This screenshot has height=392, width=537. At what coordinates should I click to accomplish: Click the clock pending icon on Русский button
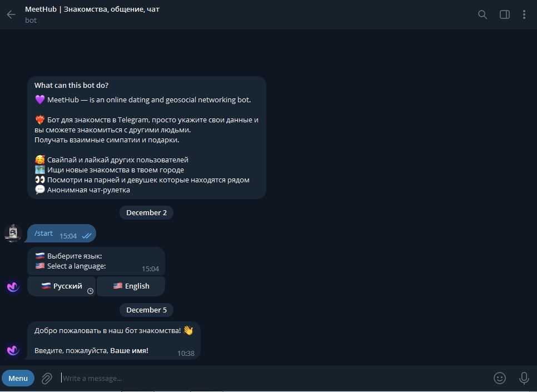coord(91,291)
